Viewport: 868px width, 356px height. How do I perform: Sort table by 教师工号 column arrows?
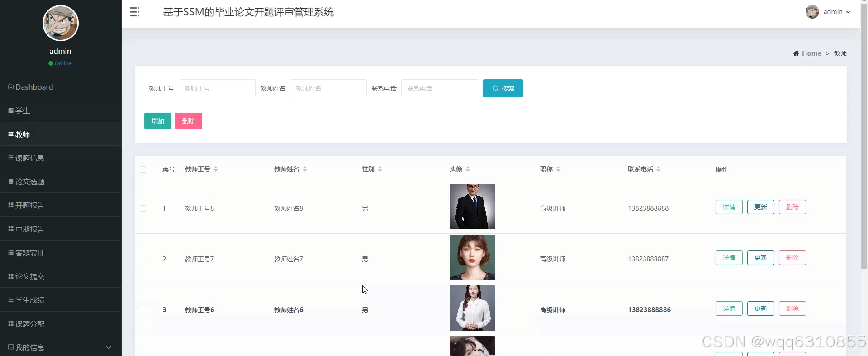pyautogui.click(x=216, y=169)
